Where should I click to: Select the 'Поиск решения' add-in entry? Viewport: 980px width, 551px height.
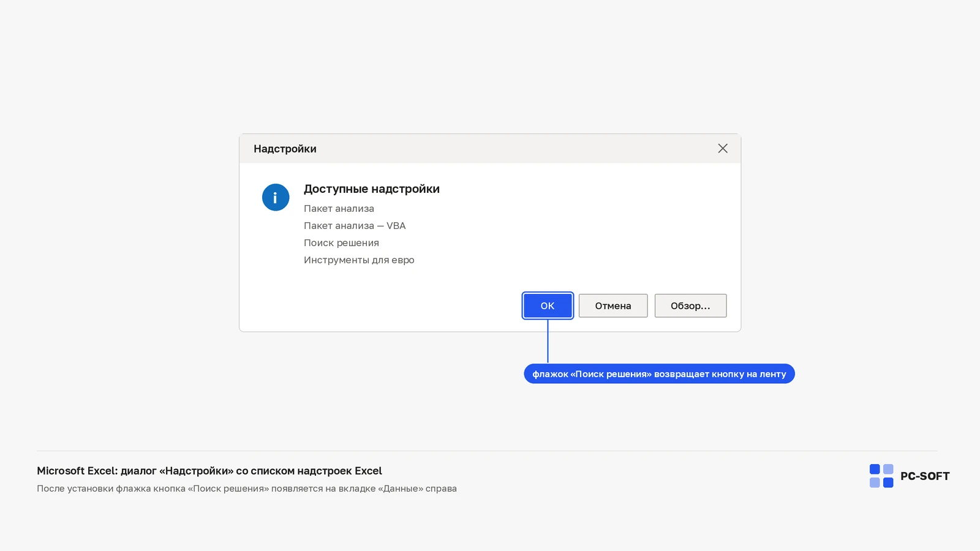[x=341, y=243]
